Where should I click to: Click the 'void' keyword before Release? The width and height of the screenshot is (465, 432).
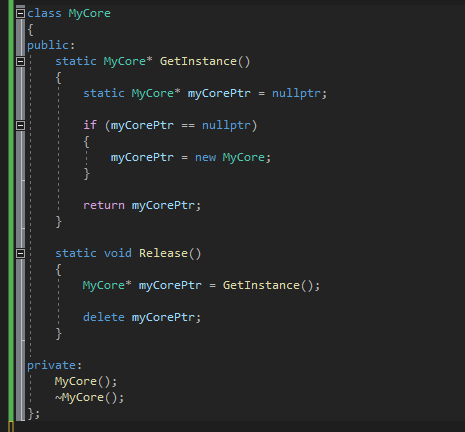click(118, 253)
